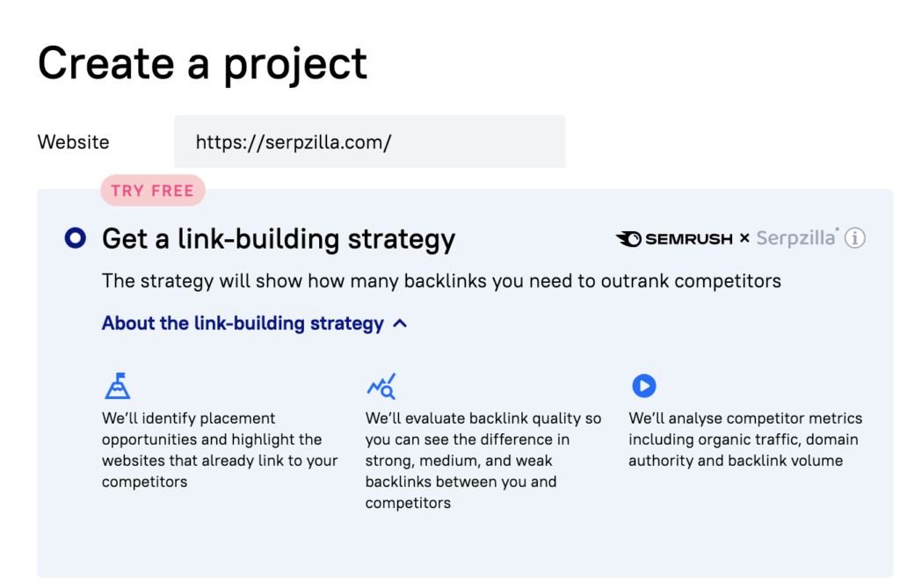Click the info icon beside Serpzilla logo
The width and height of the screenshot is (900, 588).
855,238
